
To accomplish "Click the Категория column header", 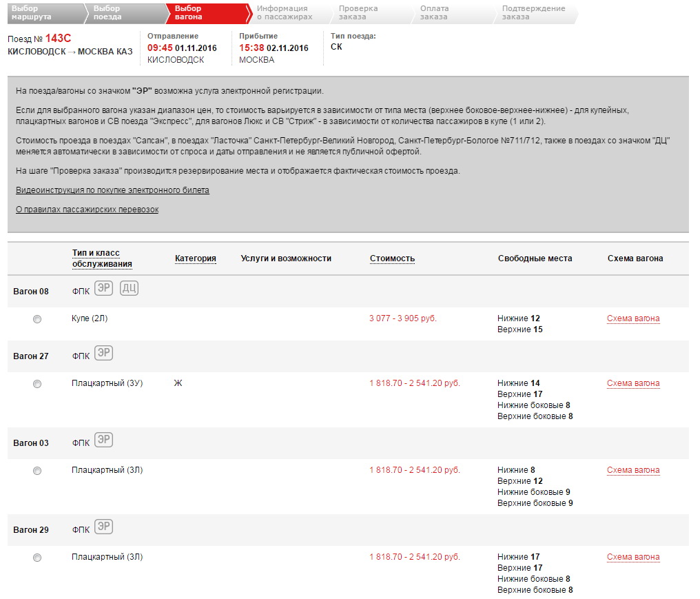I will pyautogui.click(x=195, y=258).
